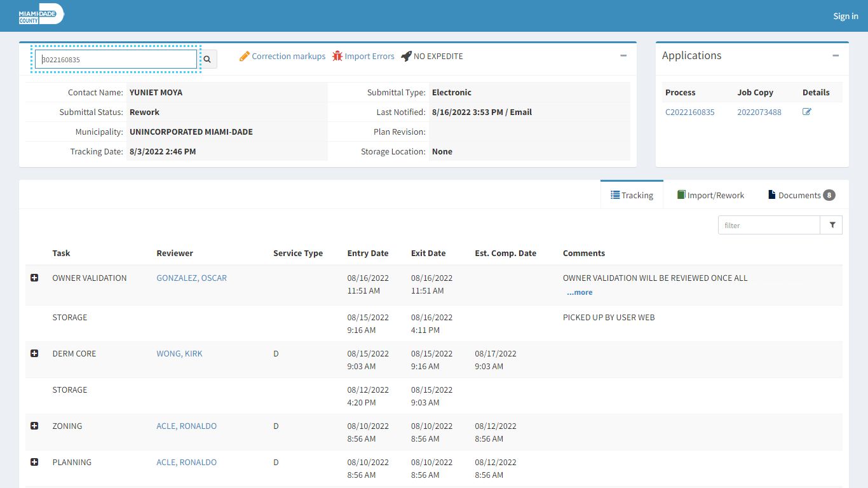This screenshot has width=868, height=488.
Task: Open the Import Errors link
Action: click(x=369, y=56)
